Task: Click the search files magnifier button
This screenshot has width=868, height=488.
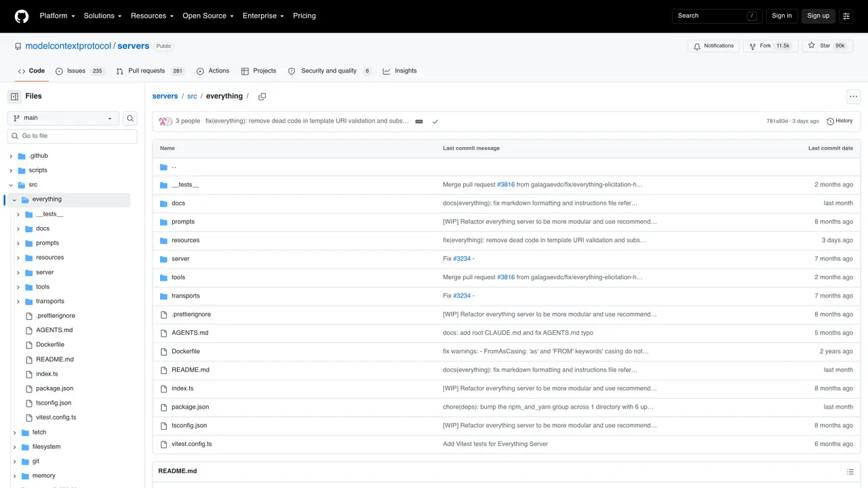Action: click(x=130, y=118)
